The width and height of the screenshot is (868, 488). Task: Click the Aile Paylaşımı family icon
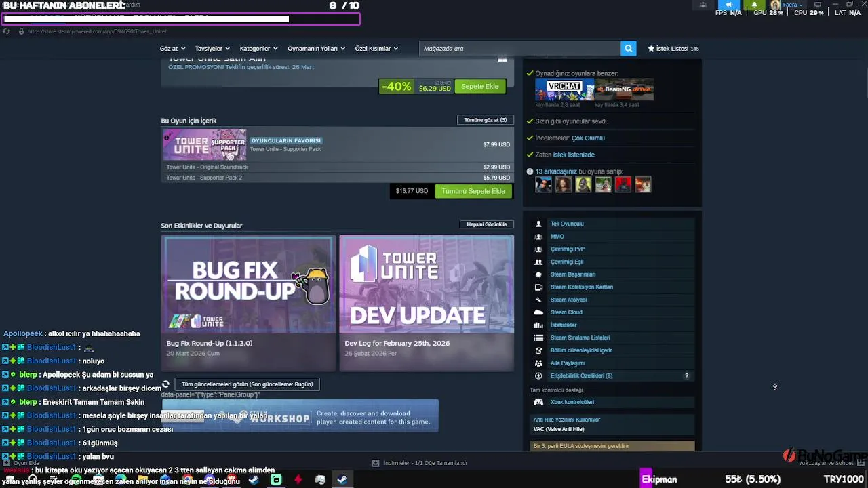[x=538, y=363]
